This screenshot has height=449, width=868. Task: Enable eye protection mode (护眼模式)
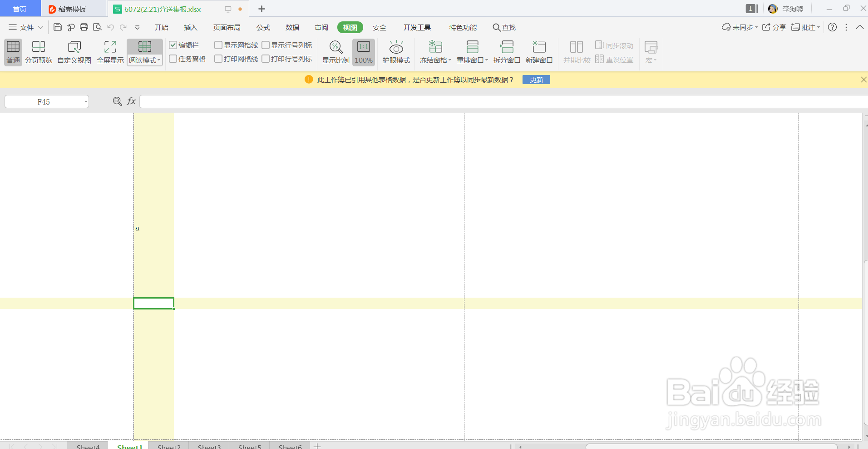tap(396, 52)
